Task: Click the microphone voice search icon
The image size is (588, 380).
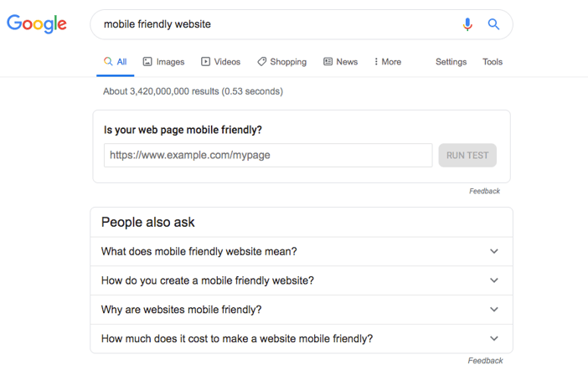Action: 467,25
